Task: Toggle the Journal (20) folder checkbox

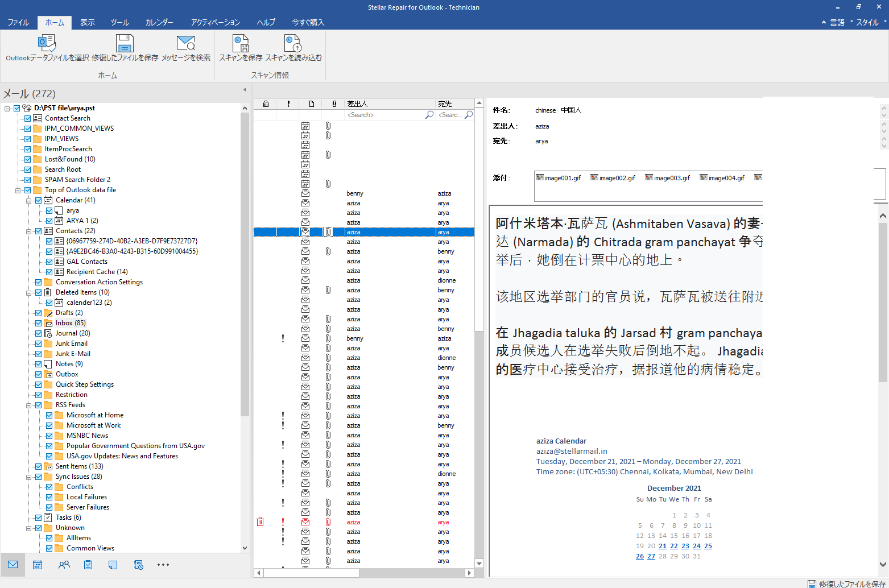Action: pos(39,333)
